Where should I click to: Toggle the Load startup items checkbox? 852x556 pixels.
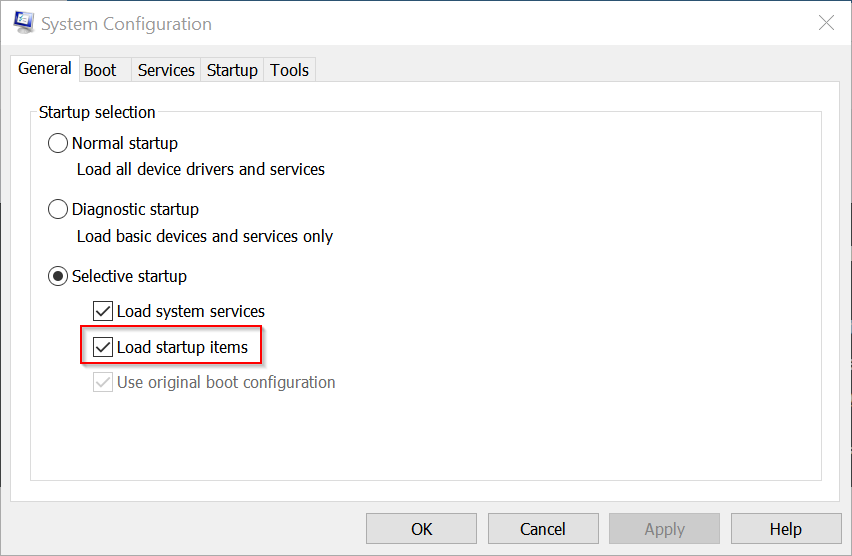[103, 347]
